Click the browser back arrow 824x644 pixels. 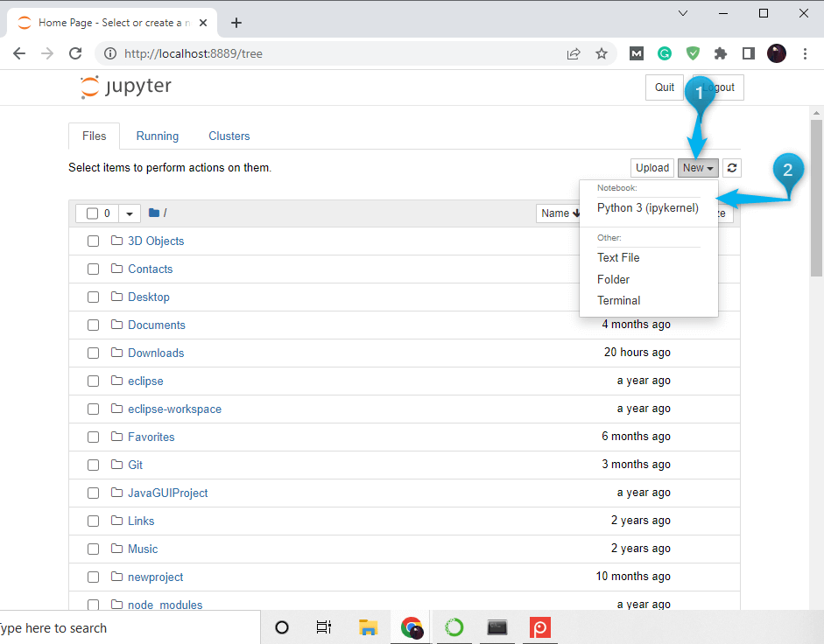(x=19, y=53)
